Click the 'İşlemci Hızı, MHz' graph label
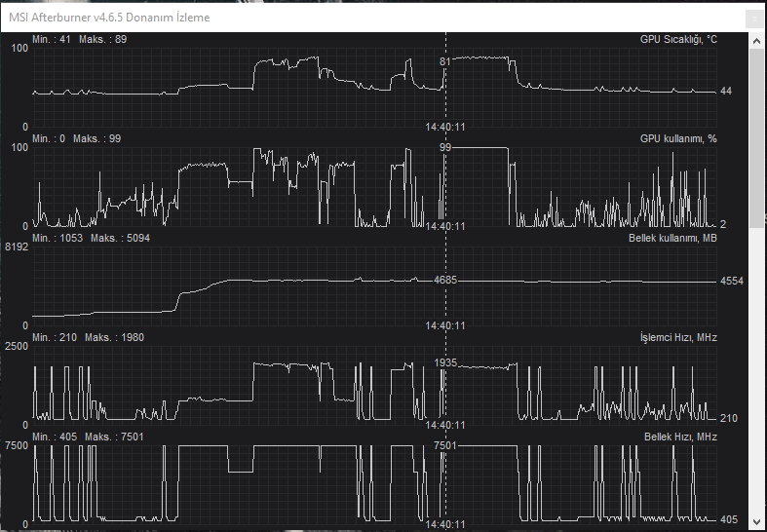 tap(678, 337)
